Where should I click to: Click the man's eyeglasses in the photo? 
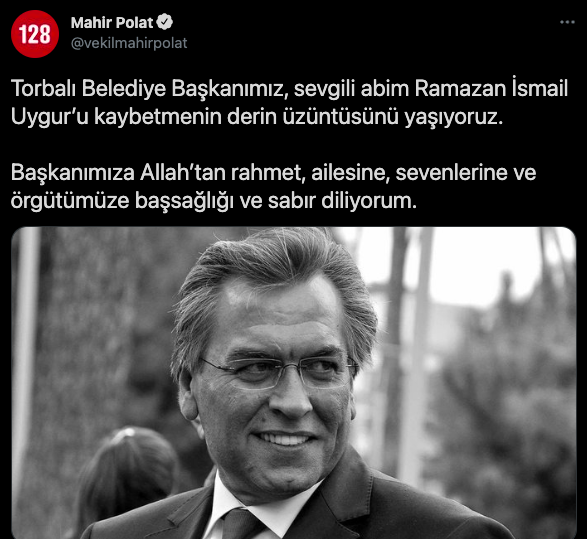tap(279, 371)
